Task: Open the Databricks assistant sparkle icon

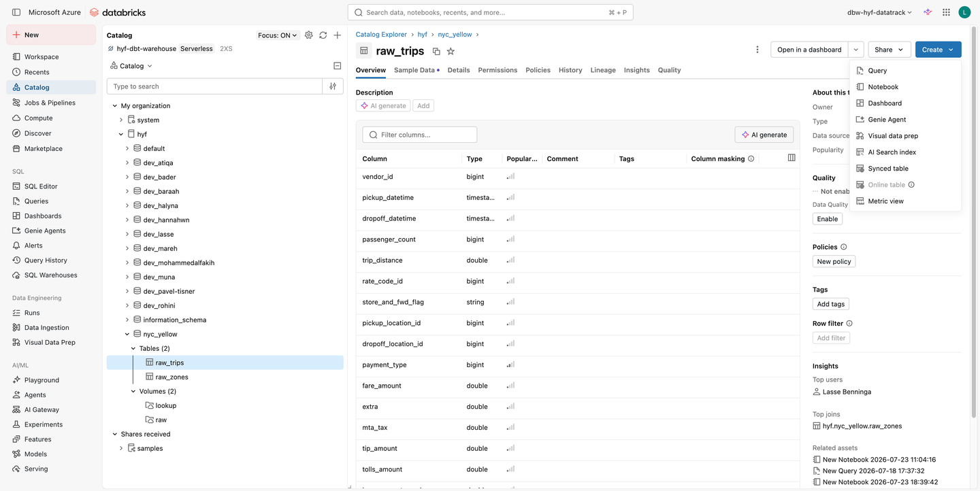Action: [x=928, y=12]
